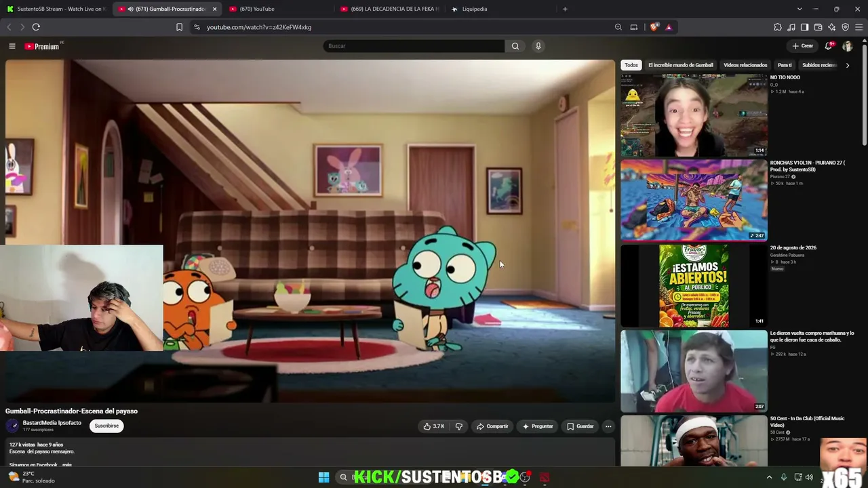Open the site information icon before URL
This screenshot has width=868, height=488.
[197, 27]
